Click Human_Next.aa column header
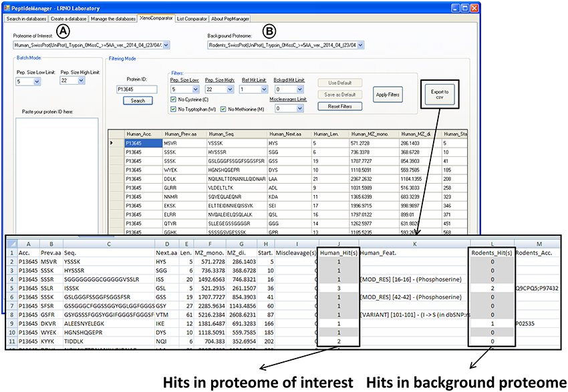Screen dimensions: 568x392 pyautogui.click(x=289, y=134)
